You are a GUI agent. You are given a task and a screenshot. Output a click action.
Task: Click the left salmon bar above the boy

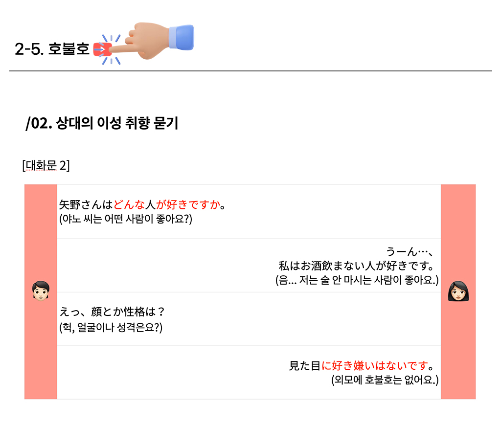[x=41, y=230]
